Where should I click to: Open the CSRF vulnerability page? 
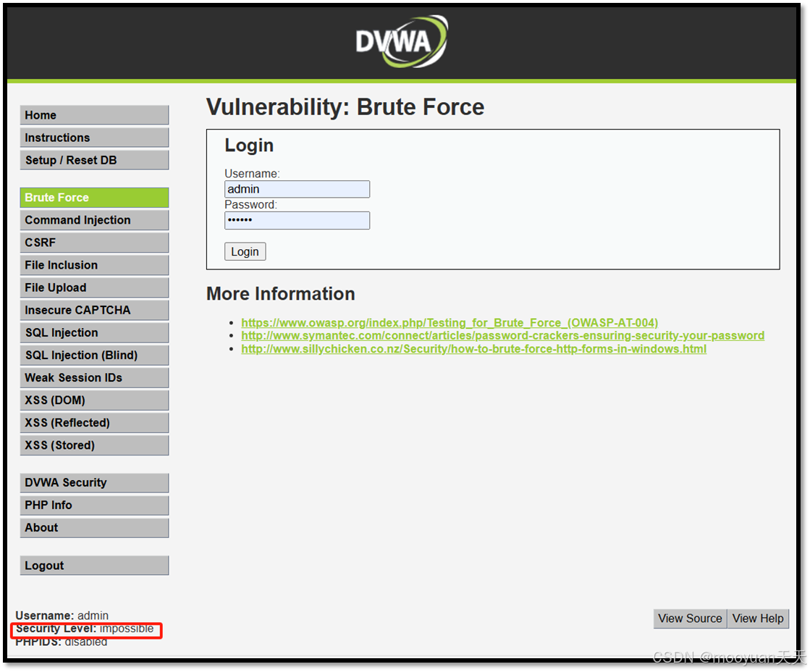coord(95,243)
